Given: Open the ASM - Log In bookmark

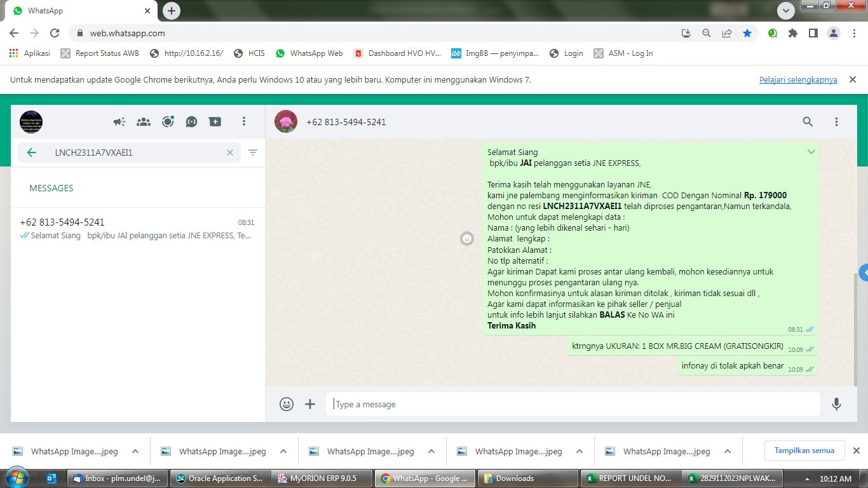Looking at the screenshot, I should pyautogui.click(x=623, y=53).
